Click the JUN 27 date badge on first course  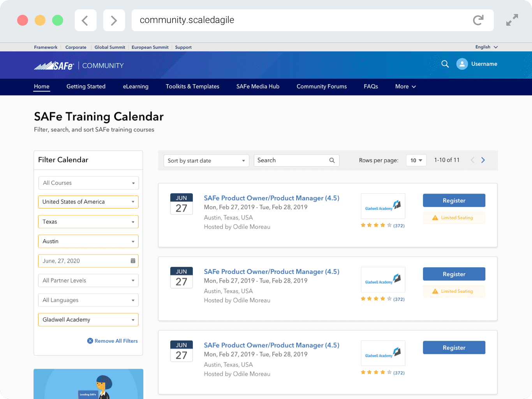coord(181,204)
